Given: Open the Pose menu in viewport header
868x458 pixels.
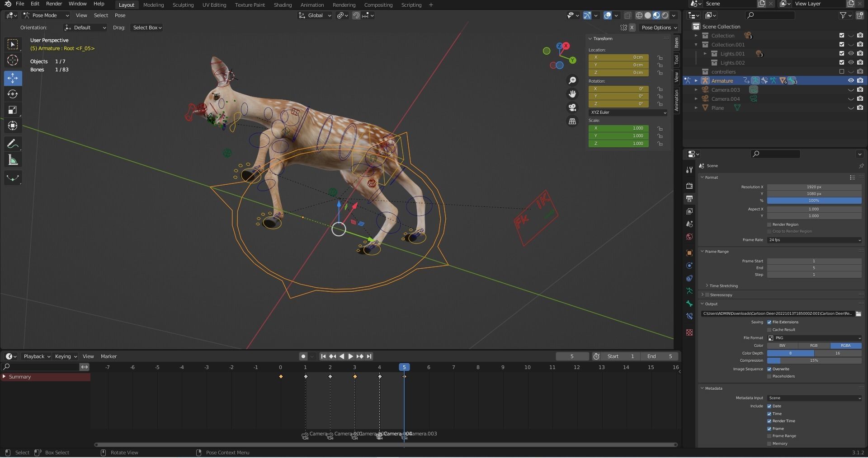Looking at the screenshot, I should click(x=120, y=15).
